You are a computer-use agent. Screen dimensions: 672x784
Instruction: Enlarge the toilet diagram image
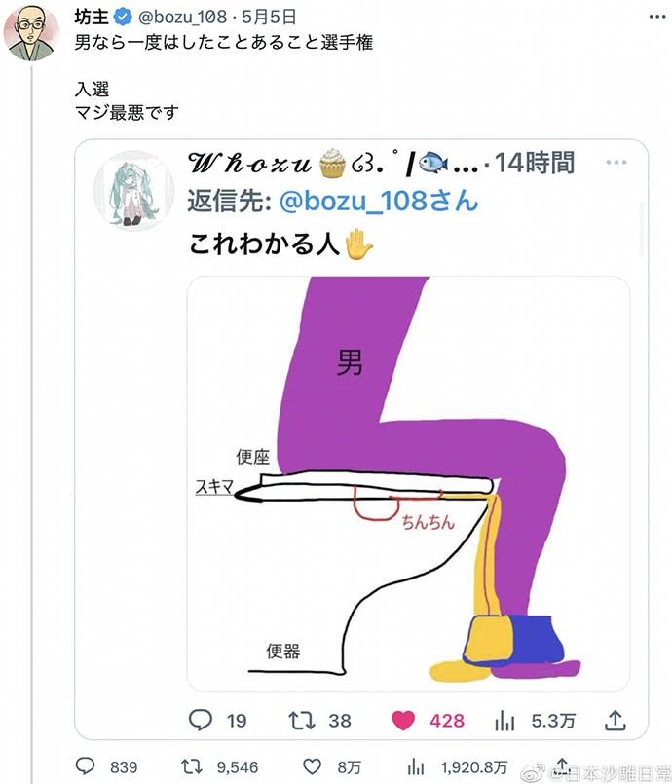[408, 483]
